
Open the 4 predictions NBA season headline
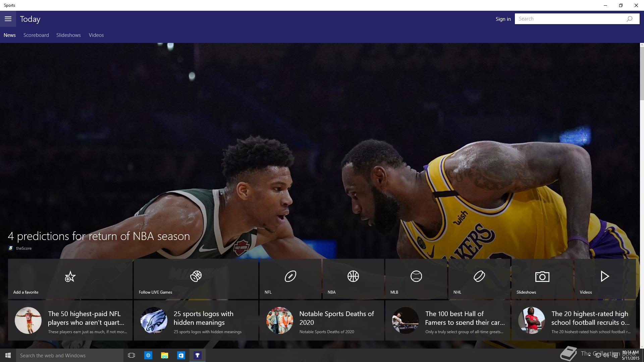click(x=99, y=236)
